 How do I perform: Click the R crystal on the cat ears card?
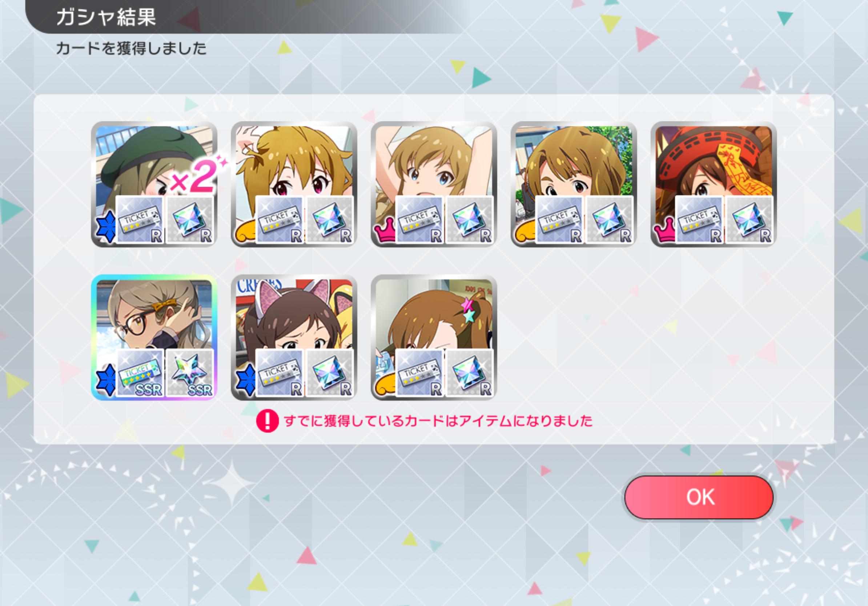330,373
